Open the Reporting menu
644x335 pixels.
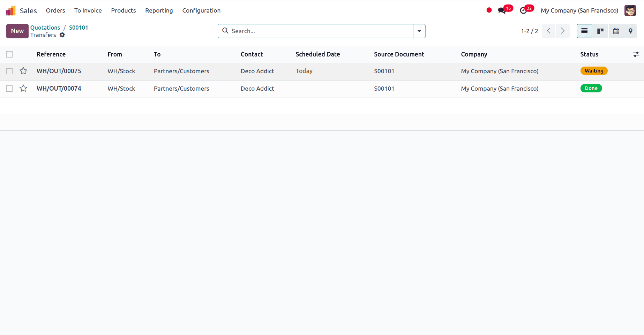(x=159, y=10)
